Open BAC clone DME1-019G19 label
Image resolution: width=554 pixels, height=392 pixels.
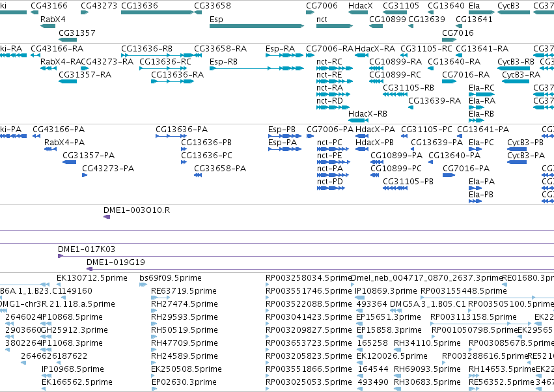[x=115, y=262]
